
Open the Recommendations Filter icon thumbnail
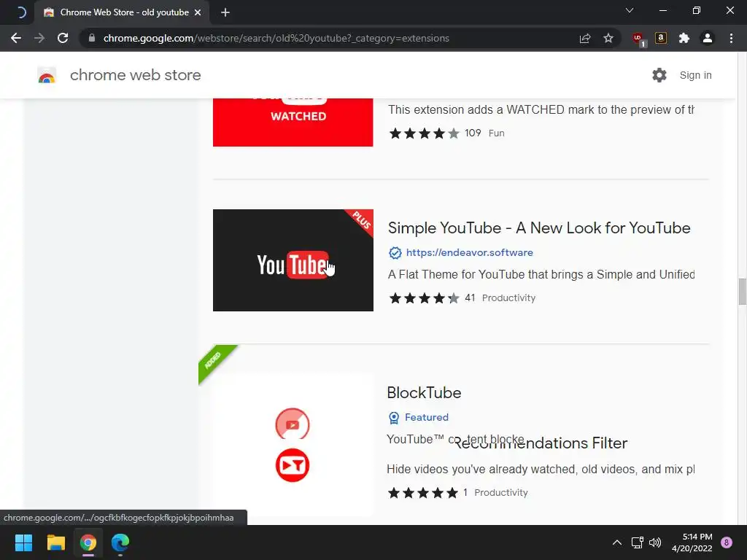pyautogui.click(x=293, y=465)
